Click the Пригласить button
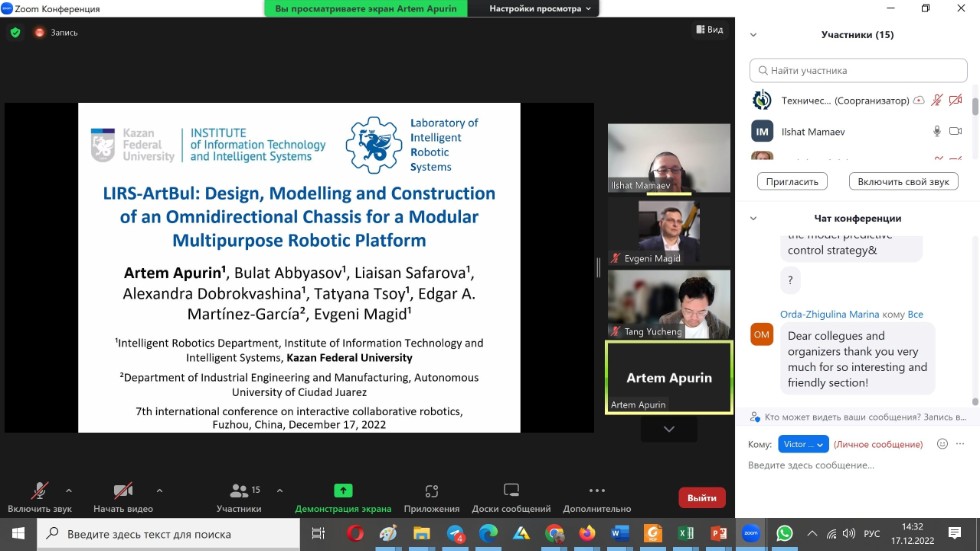The width and height of the screenshot is (980, 551). tap(793, 181)
